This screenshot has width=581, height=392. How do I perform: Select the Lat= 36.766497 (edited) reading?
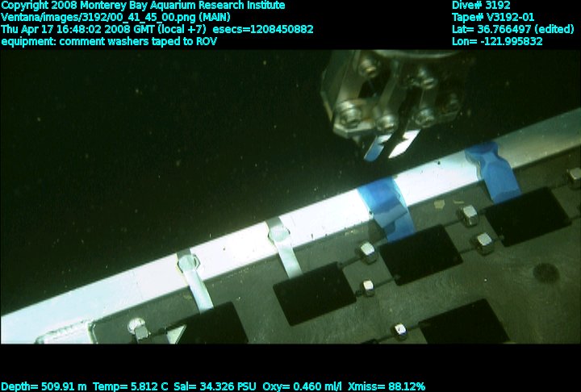[513, 29]
